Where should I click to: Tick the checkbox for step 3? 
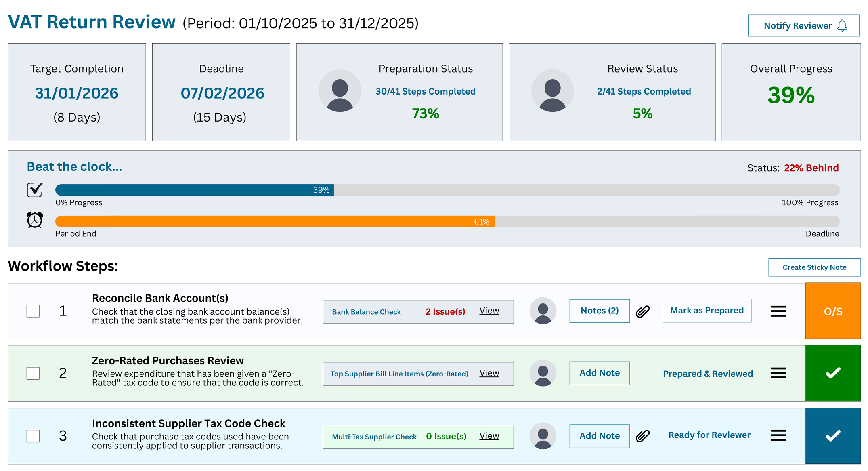point(33,436)
